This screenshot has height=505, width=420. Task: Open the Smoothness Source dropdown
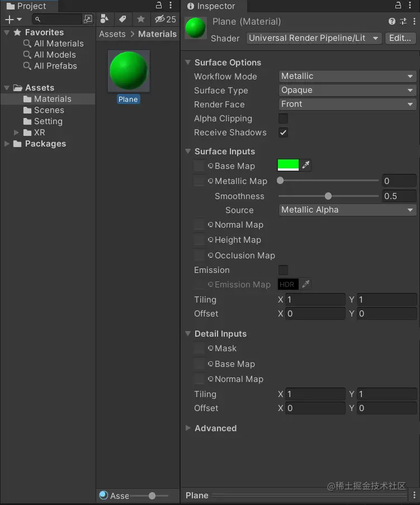click(347, 210)
